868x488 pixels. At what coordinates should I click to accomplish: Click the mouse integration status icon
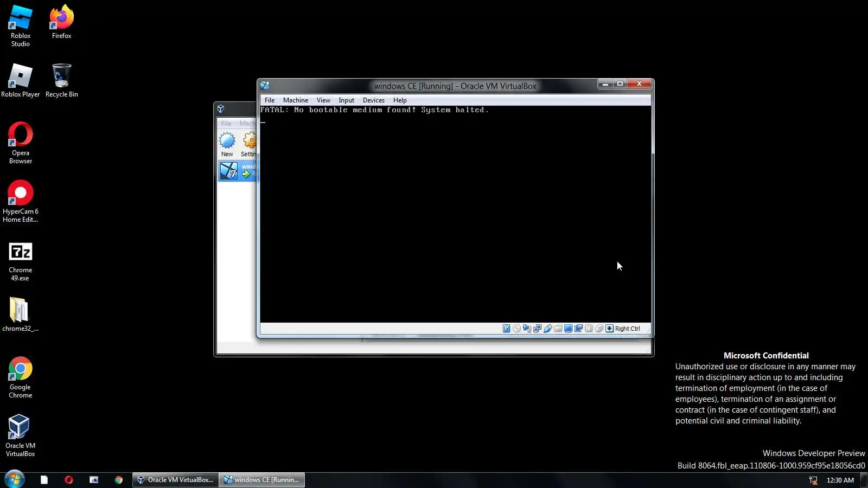(x=599, y=329)
